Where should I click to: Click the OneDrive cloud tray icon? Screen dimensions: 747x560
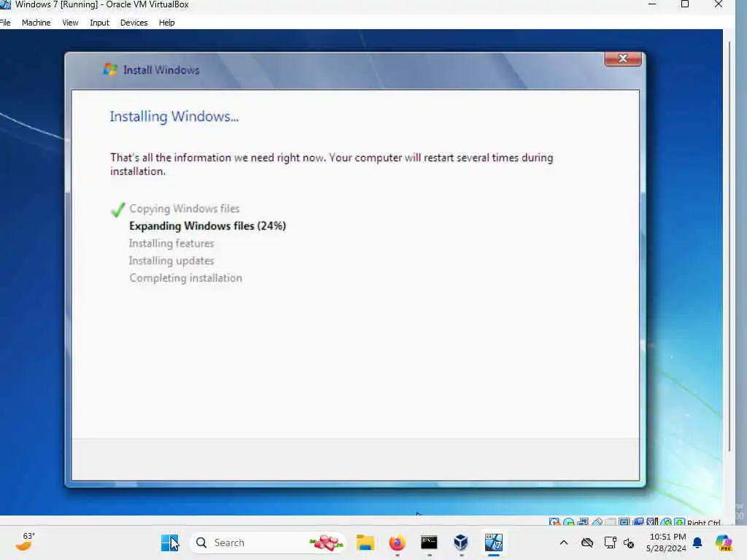coord(587,542)
